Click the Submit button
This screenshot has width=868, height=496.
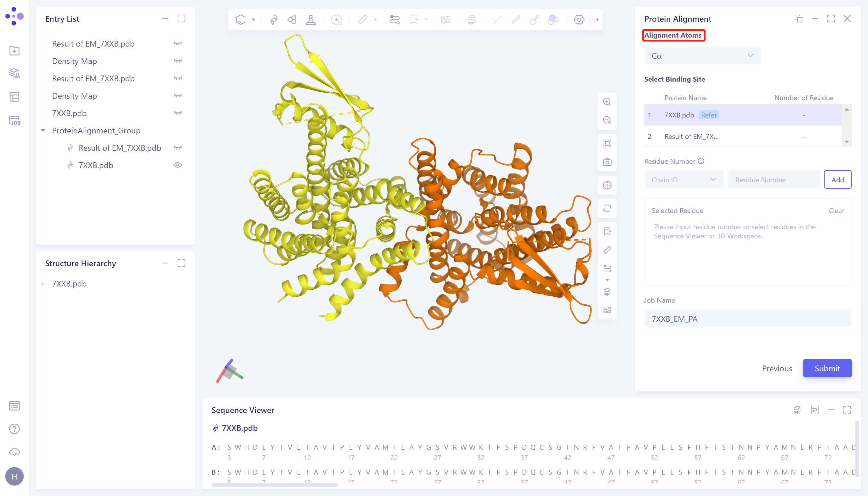827,368
